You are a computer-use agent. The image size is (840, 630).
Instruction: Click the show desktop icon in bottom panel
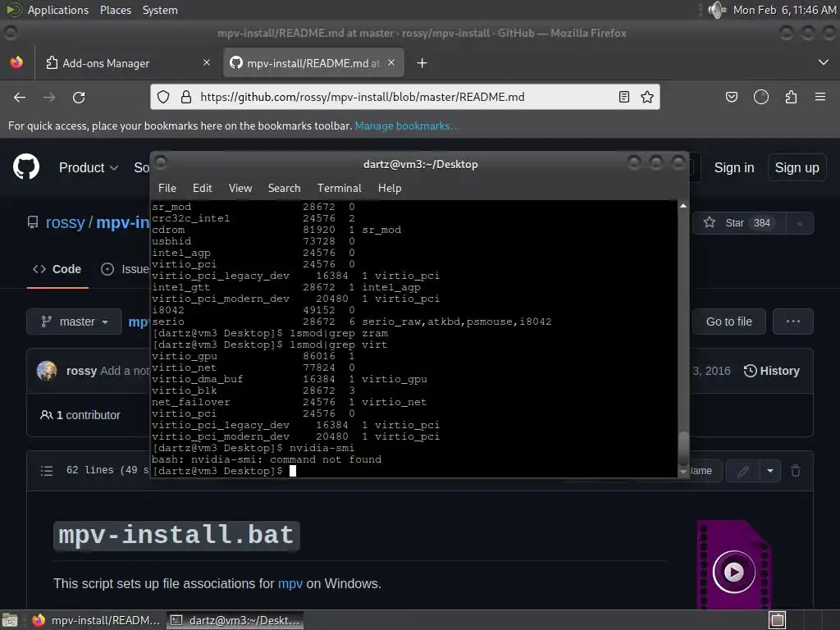9,621
